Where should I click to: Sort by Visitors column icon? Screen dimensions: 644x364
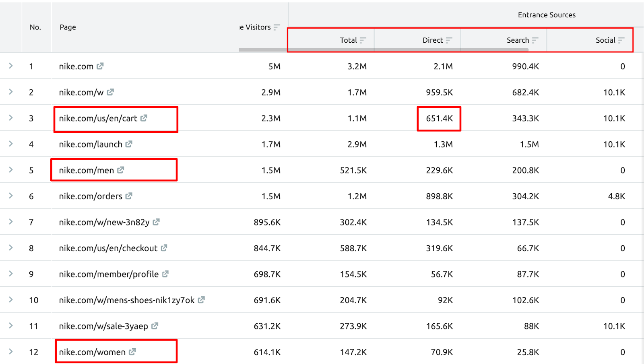pos(277,27)
